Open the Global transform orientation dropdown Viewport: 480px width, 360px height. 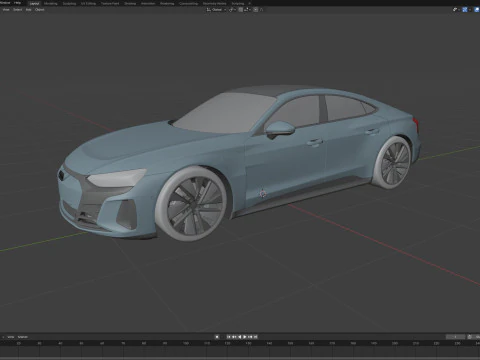point(216,10)
